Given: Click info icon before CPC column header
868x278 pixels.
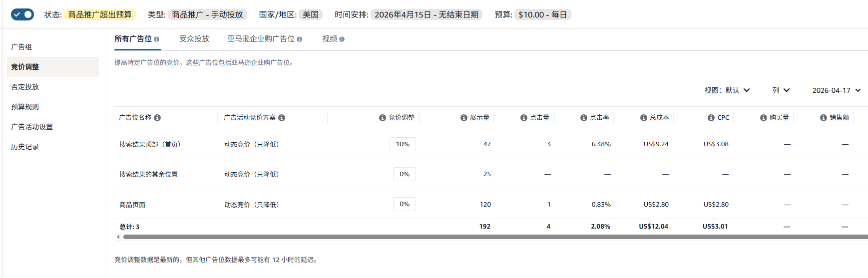Looking at the screenshot, I should coord(711,118).
